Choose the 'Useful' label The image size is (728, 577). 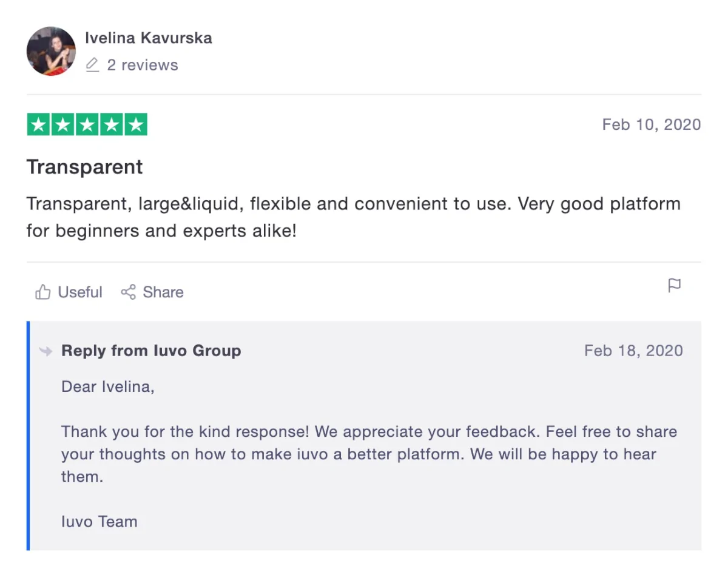(x=80, y=292)
